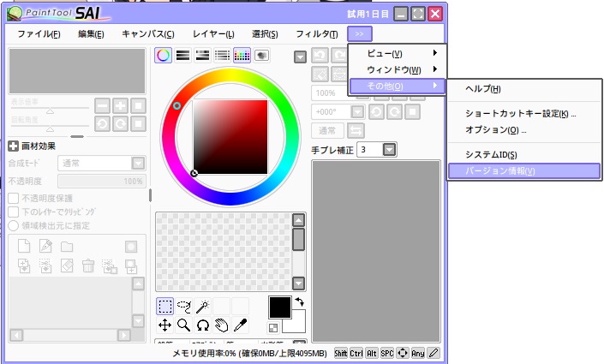The width and height of the screenshot is (604, 364).
Task: Select the rectangular selection tool
Action: [165, 307]
